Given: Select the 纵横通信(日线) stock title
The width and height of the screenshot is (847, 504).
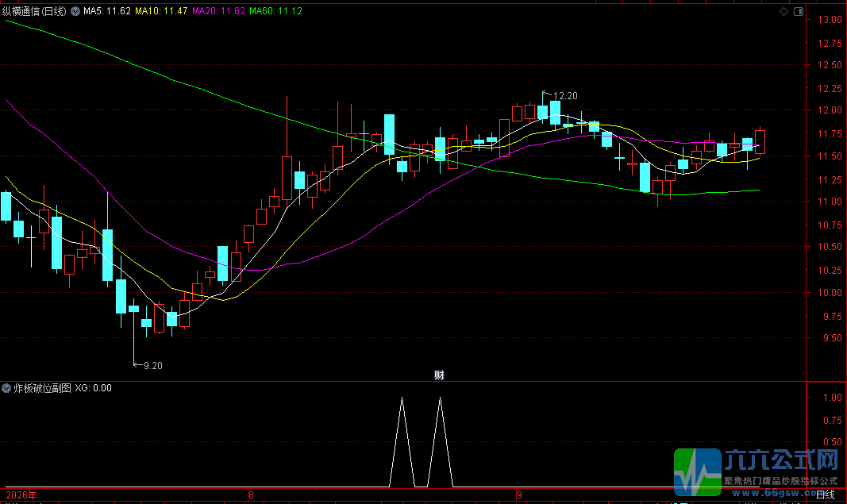Looking at the screenshot, I should [x=34, y=11].
